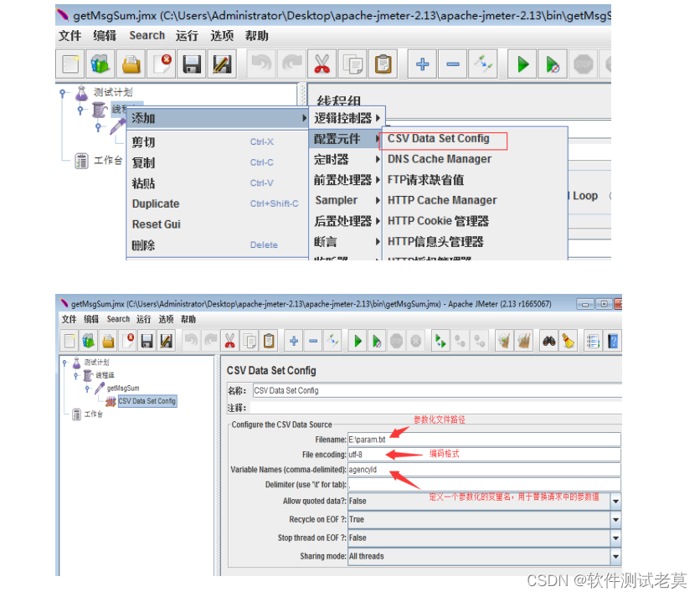Click Copy icon in CSV config window toolbar

pyautogui.click(x=250, y=341)
